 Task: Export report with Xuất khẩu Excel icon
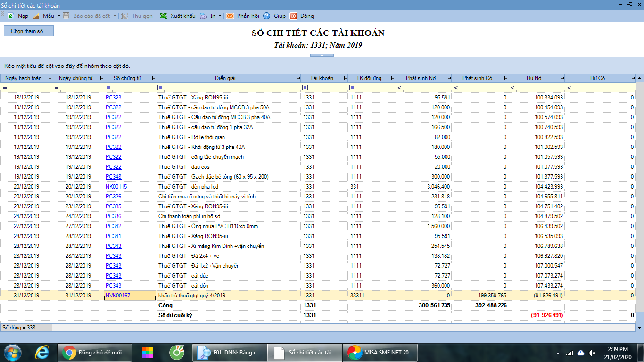coord(163,16)
